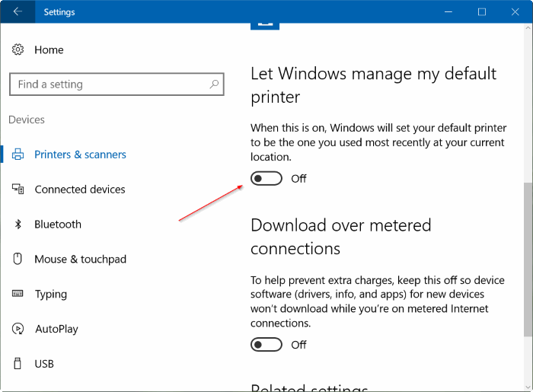Click the USB drive icon
This screenshot has width=533, height=392.
click(x=18, y=364)
